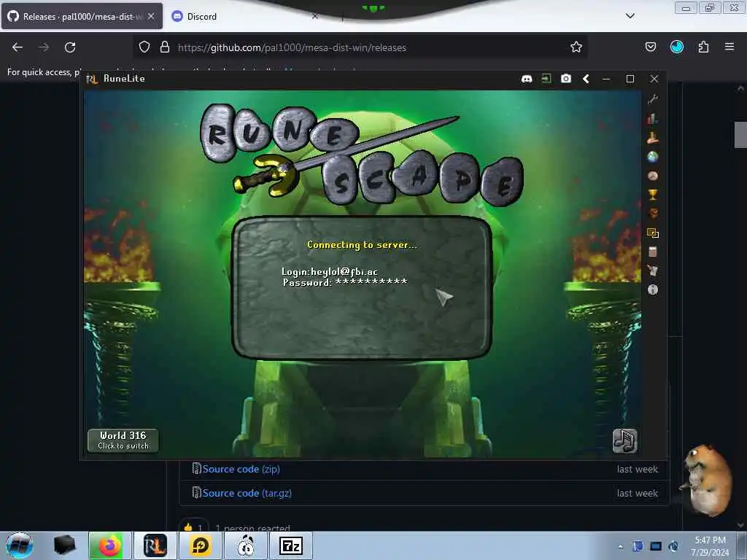This screenshot has height=560, width=747.
Task: Open the Screen Markers overlapping-rectangles icon
Action: 653,233
